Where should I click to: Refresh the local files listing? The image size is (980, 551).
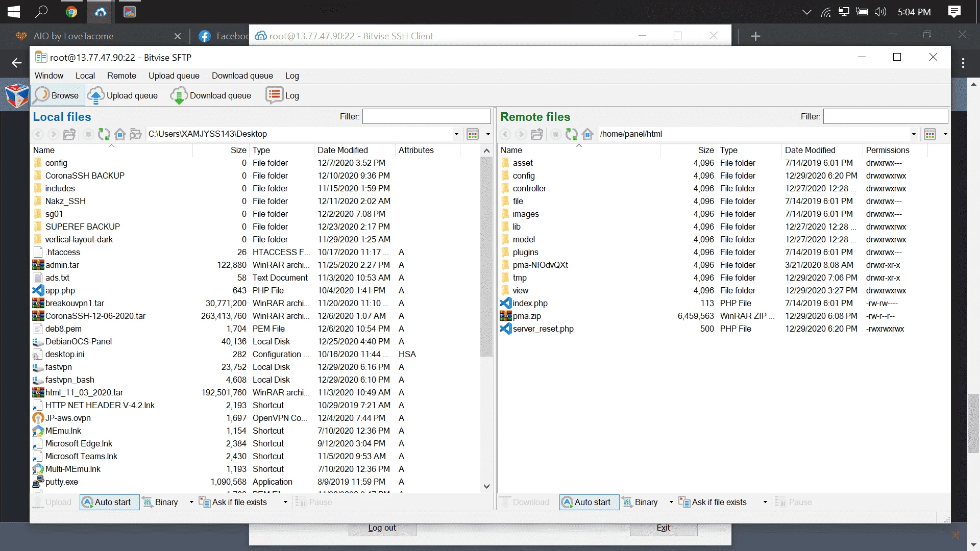104,134
